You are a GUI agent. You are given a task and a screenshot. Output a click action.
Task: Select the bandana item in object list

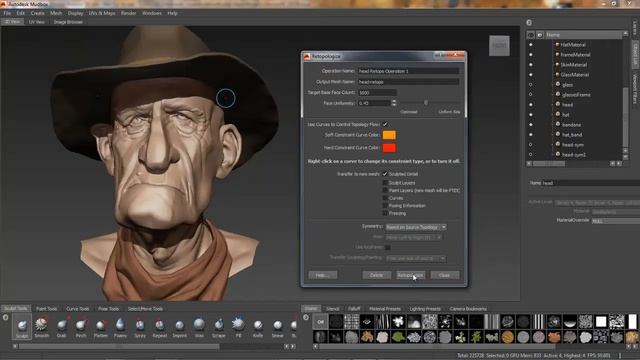pyautogui.click(x=571, y=124)
